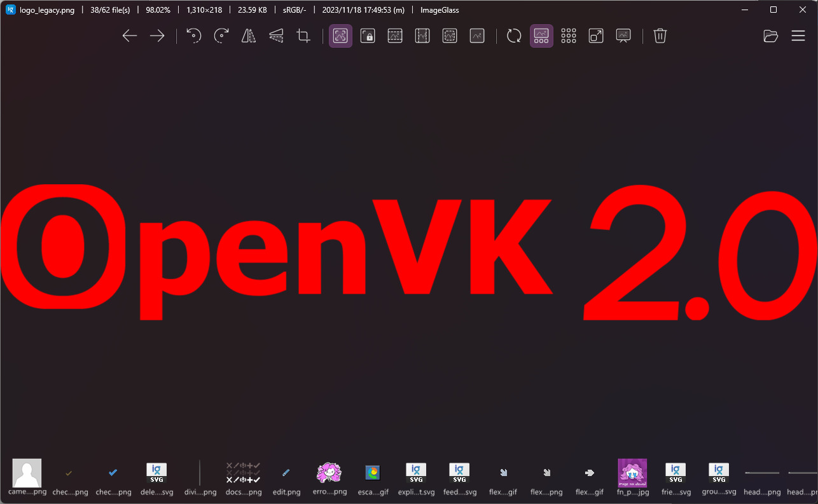This screenshot has width=818, height=504.
Task: Enable window fit mode
Action: [x=596, y=36]
